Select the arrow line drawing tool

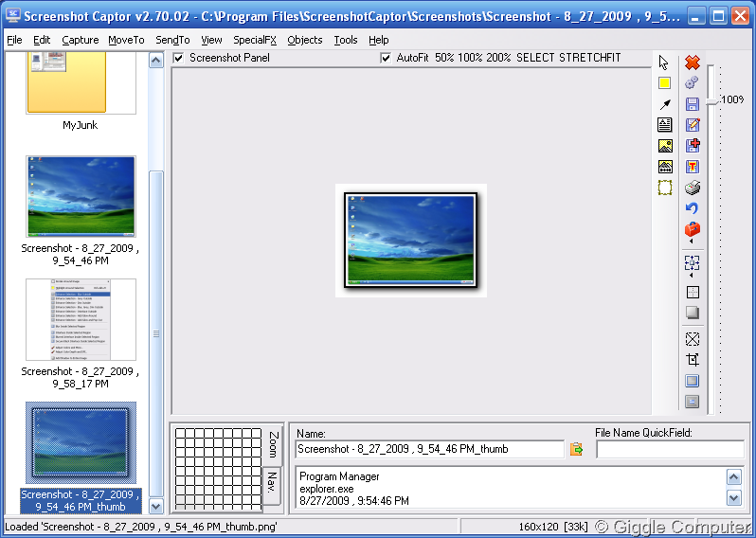(x=665, y=104)
